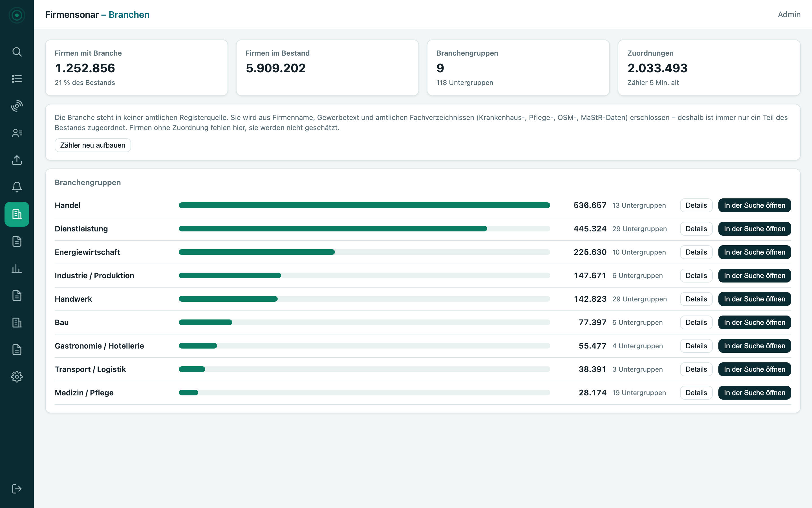The image size is (812, 508).
Task: Click the Handel progress bar
Action: click(x=364, y=205)
